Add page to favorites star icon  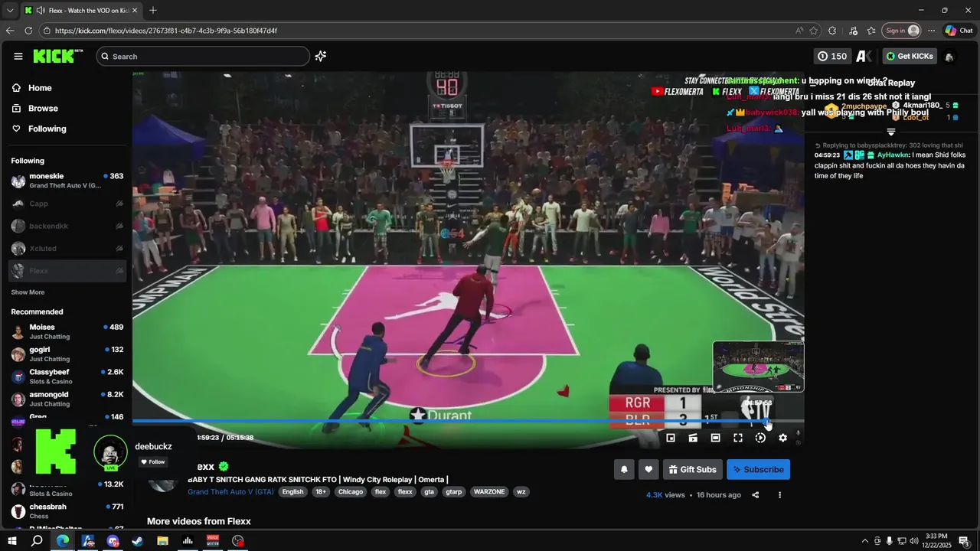point(814,31)
